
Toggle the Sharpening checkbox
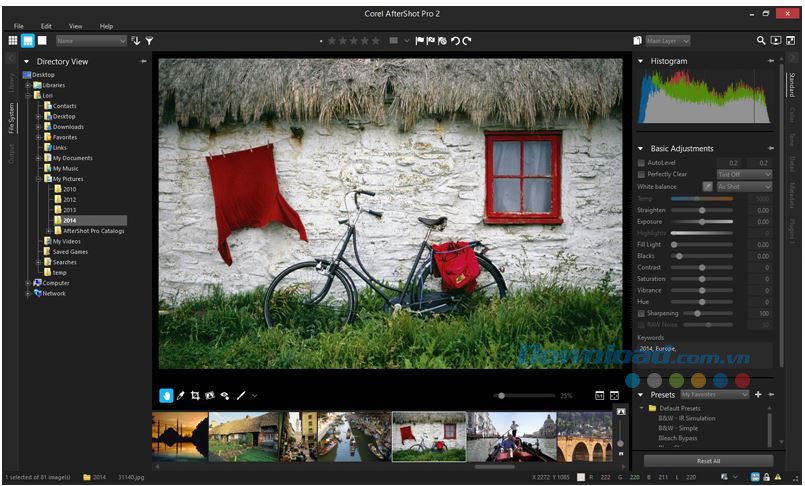[x=642, y=313]
